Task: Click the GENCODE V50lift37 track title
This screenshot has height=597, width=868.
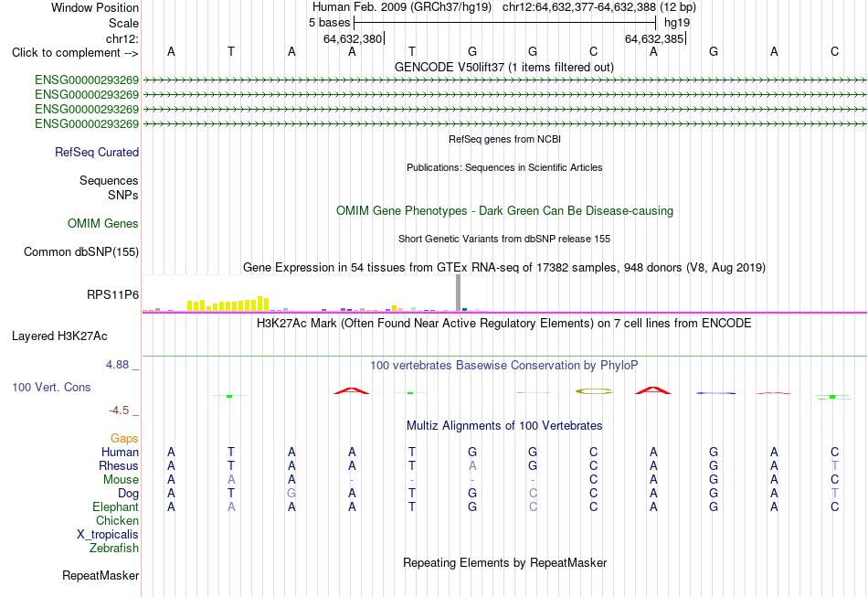Action: [x=504, y=68]
